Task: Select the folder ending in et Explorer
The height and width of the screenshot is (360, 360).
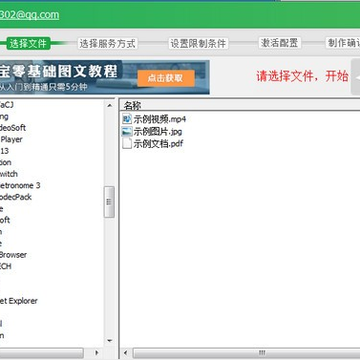Action: coord(19,301)
